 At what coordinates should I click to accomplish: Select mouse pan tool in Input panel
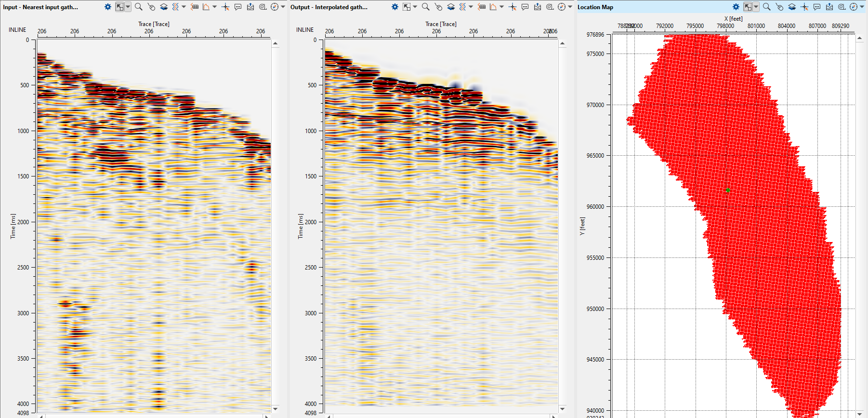tap(151, 7)
